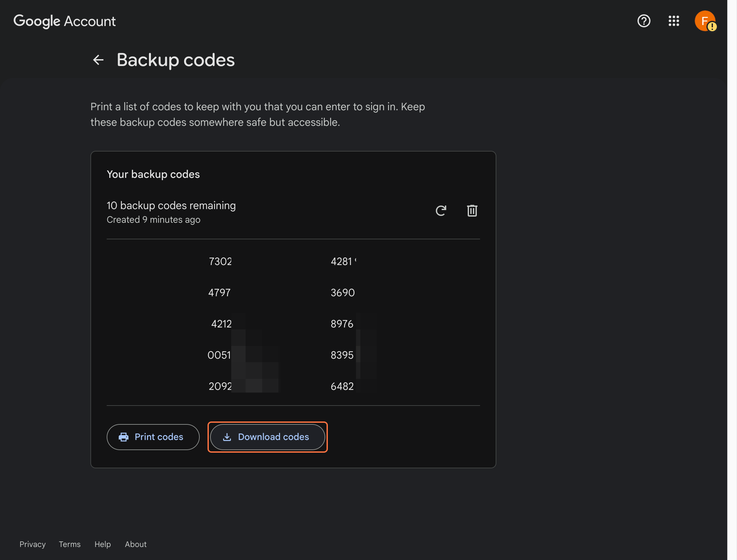The width and height of the screenshot is (737, 560).
Task: Click the 10 backup codes remaining text
Action: coord(171,205)
